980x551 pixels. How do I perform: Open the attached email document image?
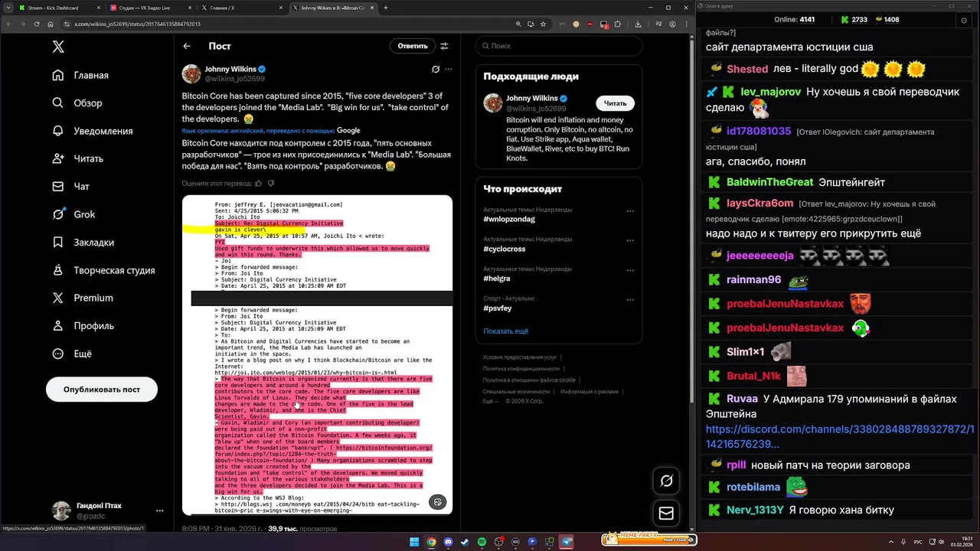coord(317,355)
